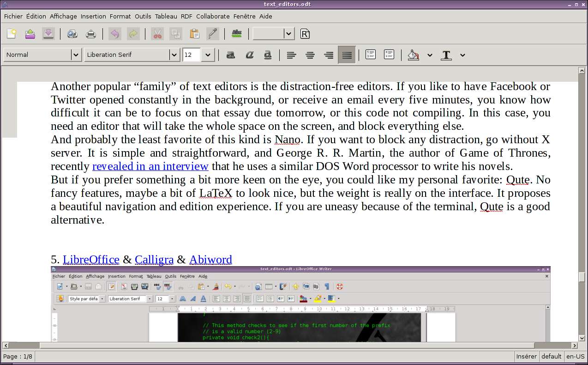This screenshot has height=365, width=588.
Task: Align the paragraph to the left
Action: [291, 55]
